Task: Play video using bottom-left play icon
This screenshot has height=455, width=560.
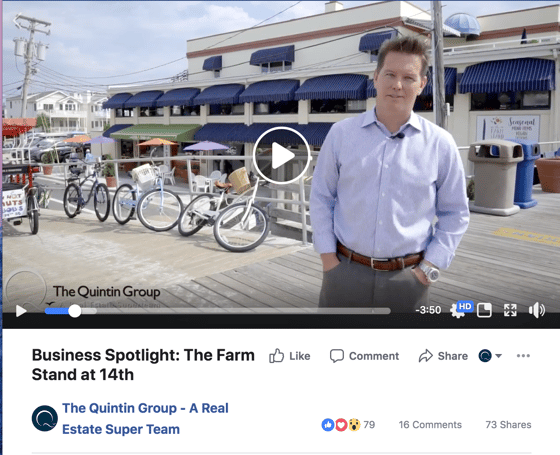Action: tap(21, 311)
